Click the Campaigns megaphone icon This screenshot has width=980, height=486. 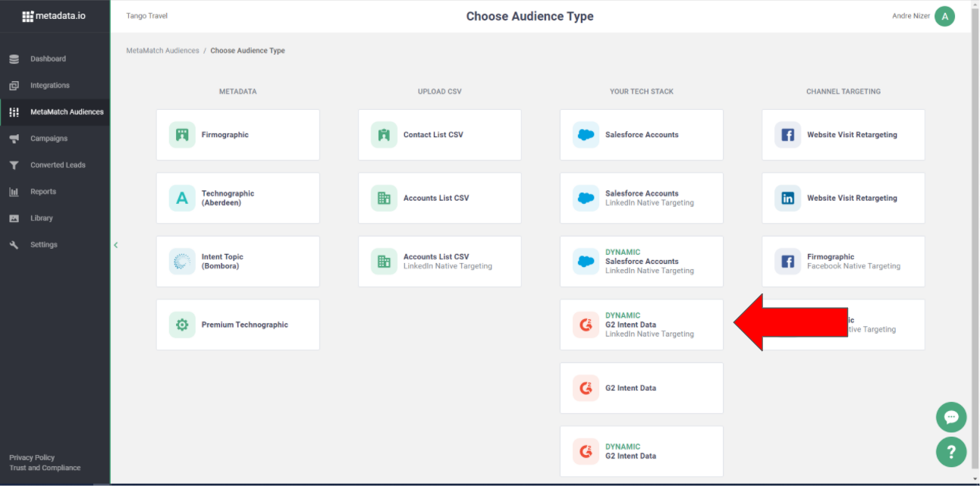pyautogui.click(x=14, y=139)
